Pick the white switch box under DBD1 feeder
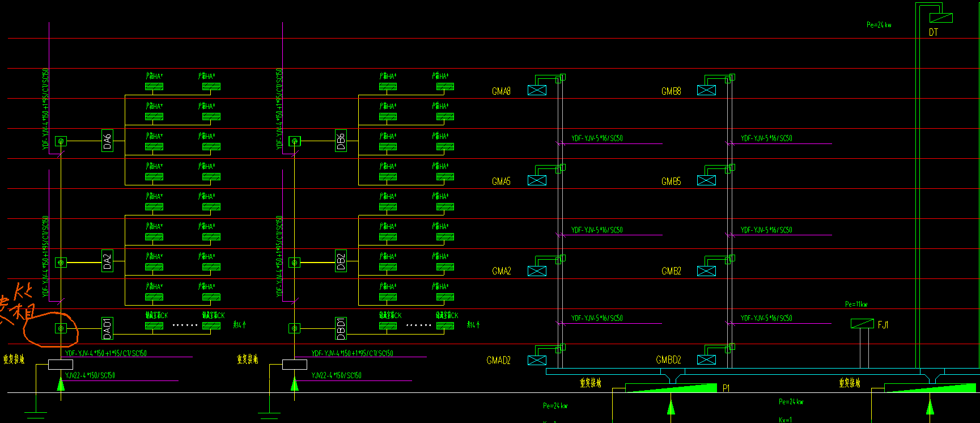Viewport: 980px width, 423px height. pyautogui.click(x=294, y=365)
